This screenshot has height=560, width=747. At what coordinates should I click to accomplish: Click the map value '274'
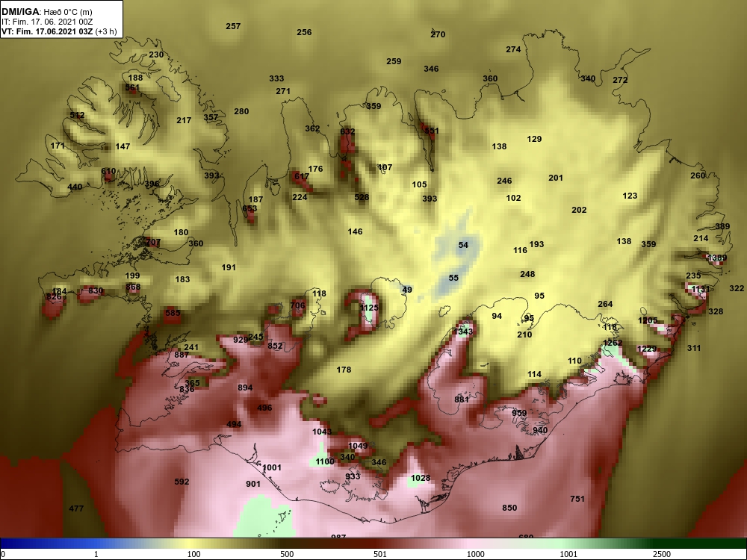click(x=513, y=49)
